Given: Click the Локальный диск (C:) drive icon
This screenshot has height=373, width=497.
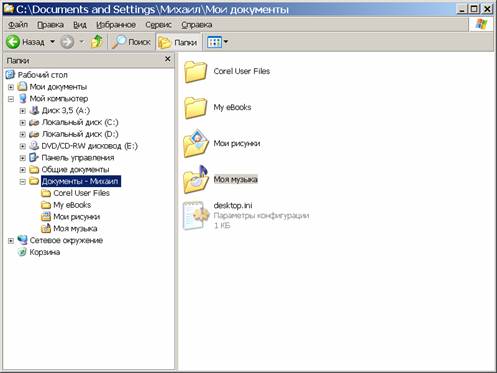Looking at the screenshot, I should click(x=34, y=123).
